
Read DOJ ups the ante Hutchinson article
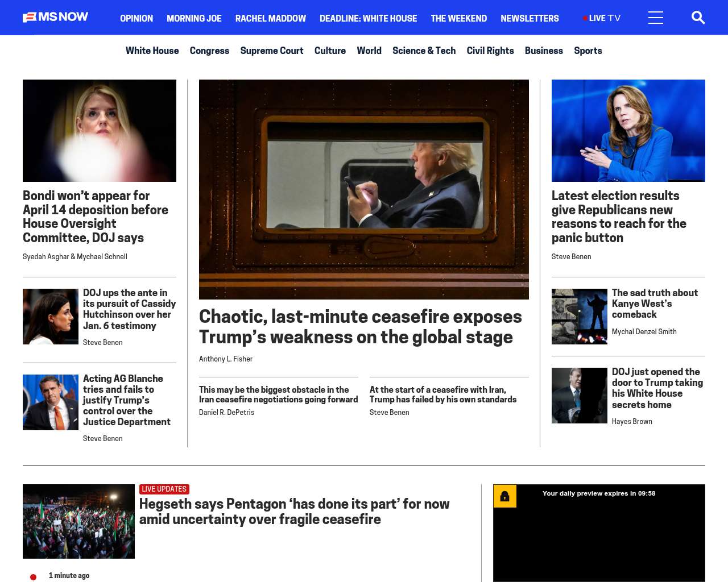[x=129, y=309]
